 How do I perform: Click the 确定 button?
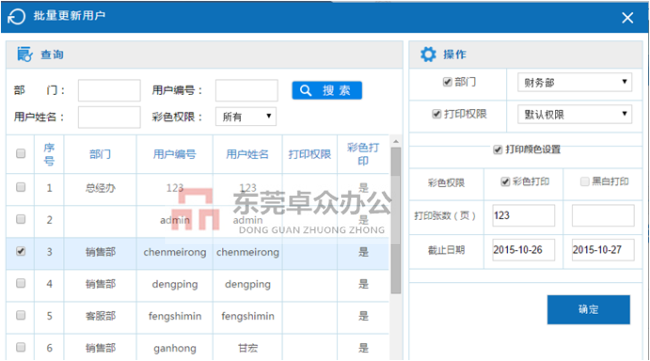tap(588, 309)
